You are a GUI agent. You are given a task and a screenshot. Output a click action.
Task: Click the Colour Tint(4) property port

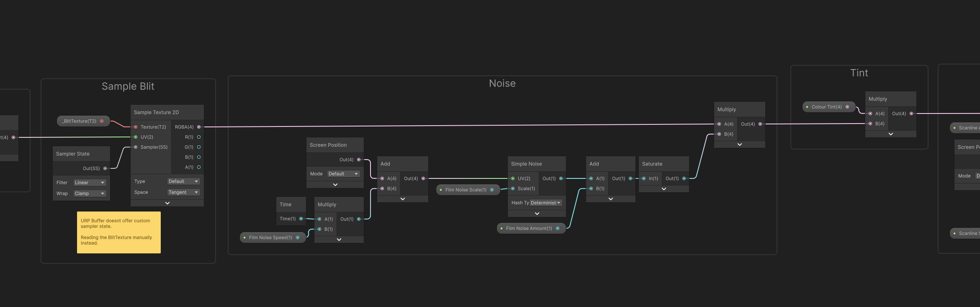click(x=847, y=107)
